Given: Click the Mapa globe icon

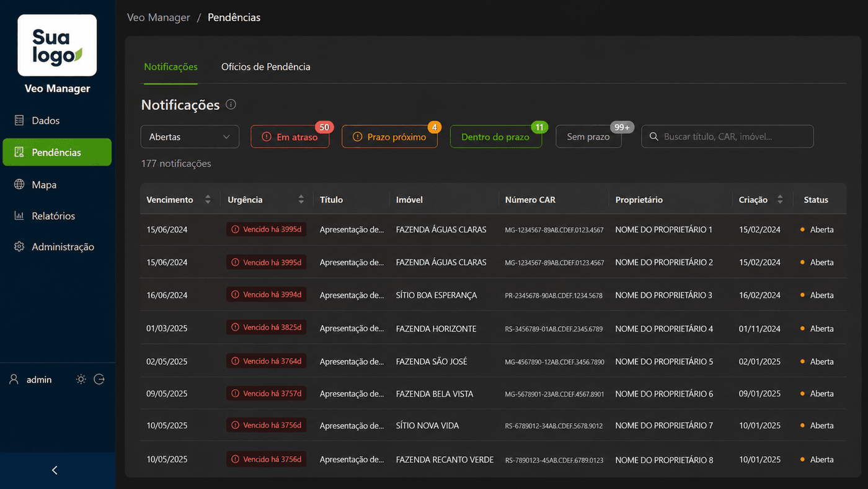Looking at the screenshot, I should click(x=19, y=184).
